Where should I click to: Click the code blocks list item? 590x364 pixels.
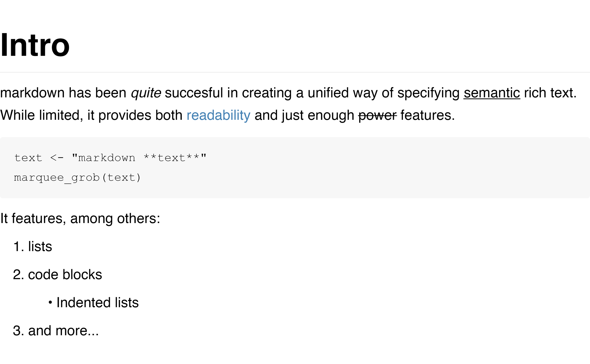(65, 275)
